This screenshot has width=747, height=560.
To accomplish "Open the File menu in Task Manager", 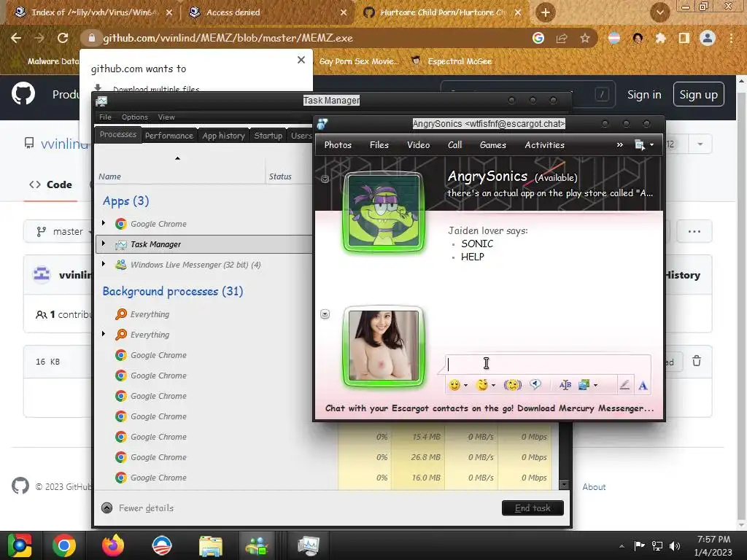I will pos(105,117).
